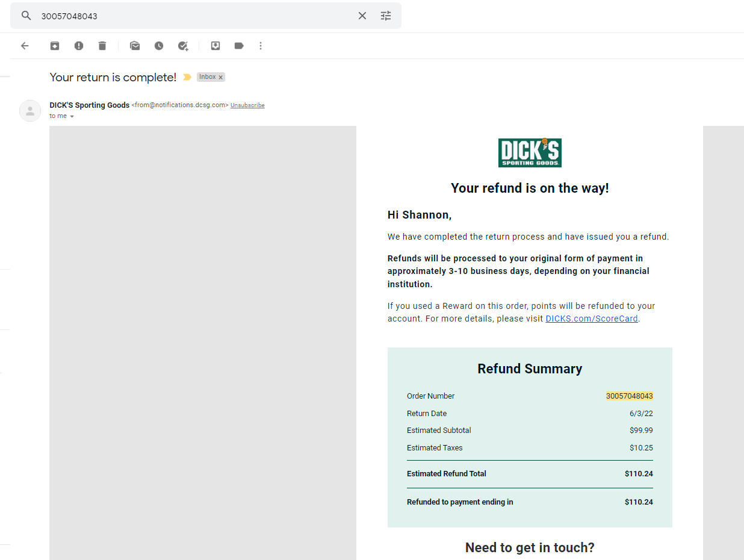
Task: Report this email as spam
Action: pyautogui.click(x=79, y=46)
